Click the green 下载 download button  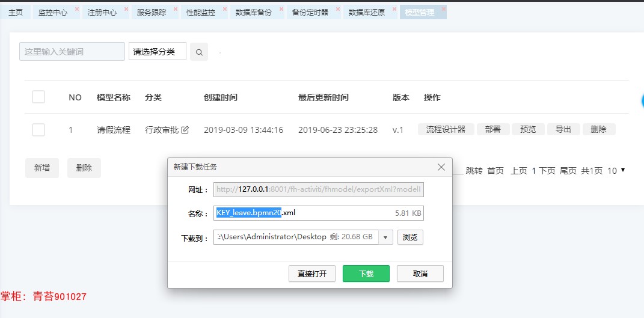click(366, 274)
